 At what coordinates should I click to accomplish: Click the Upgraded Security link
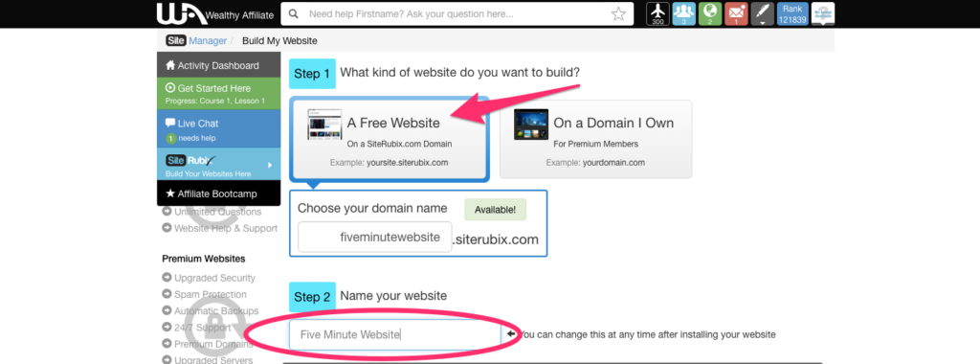214,278
